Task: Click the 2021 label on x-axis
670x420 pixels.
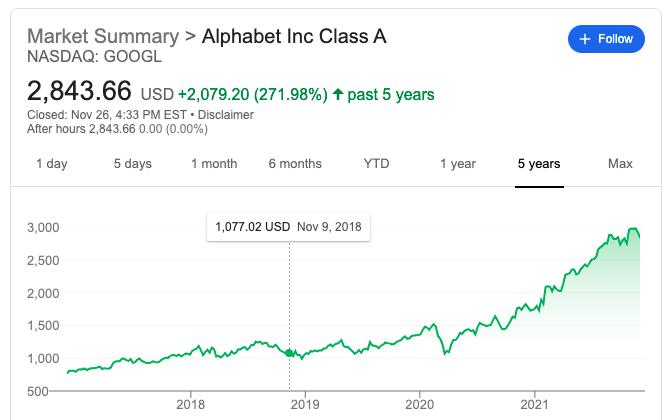Action: click(x=535, y=404)
